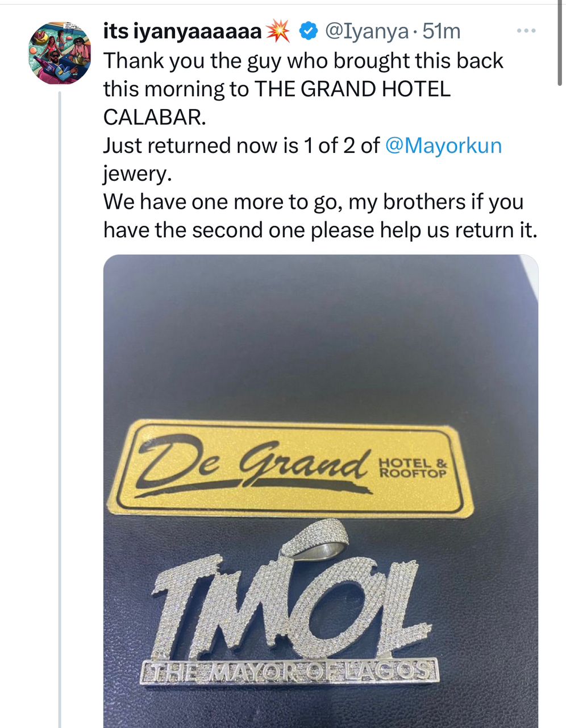
Task: Click the pendant's diamond bail loop
Action: (x=315, y=538)
